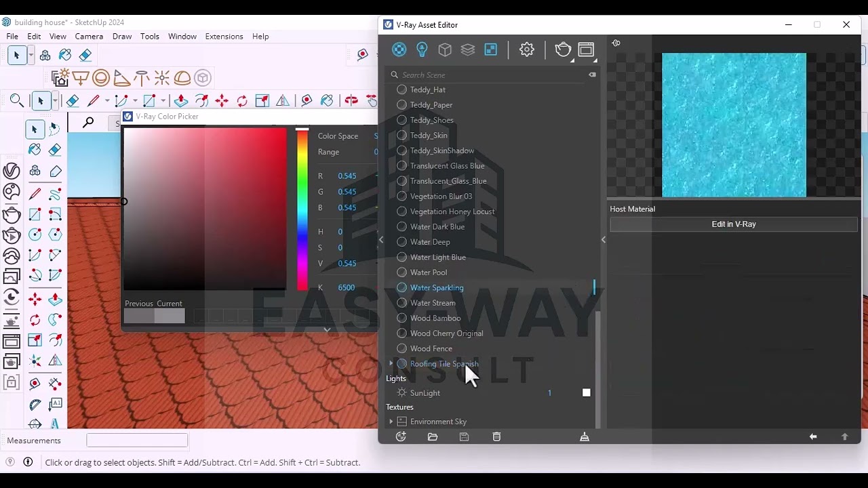Viewport: 868px width, 488px height.
Task: Open the Edit menu
Action: coord(35,37)
